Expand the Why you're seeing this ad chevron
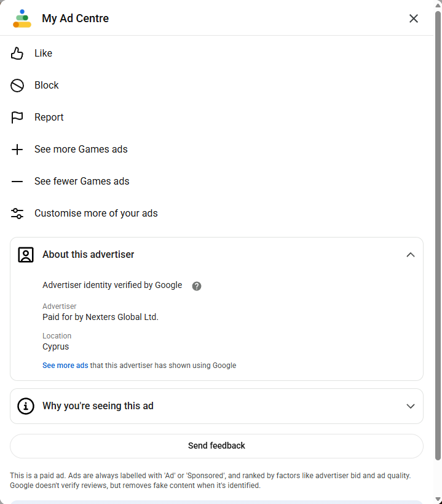Screen dimensions: 442x504 click(411, 406)
